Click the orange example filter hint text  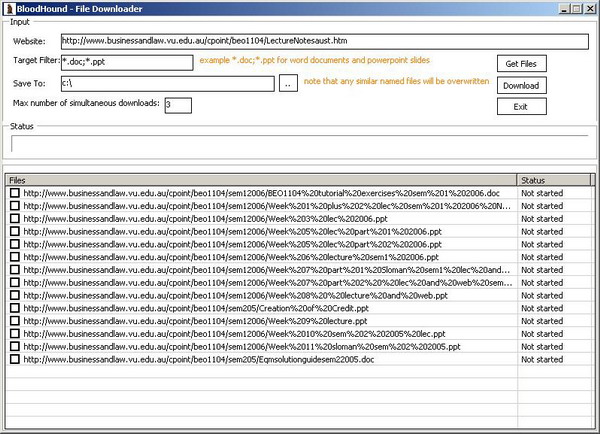(315, 60)
